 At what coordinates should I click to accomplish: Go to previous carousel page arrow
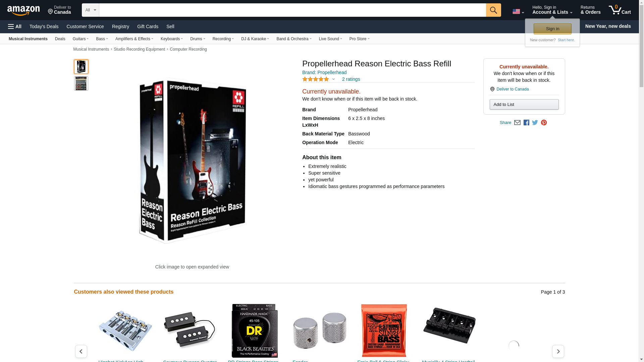(x=81, y=351)
